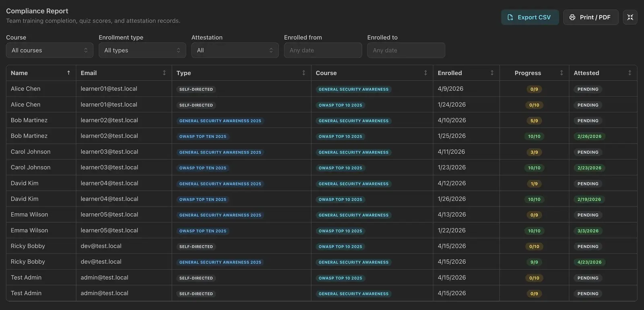Click the 1/24/2026 enrolled date
The image size is (644, 310).
pyautogui.click(x=452, y=105)
